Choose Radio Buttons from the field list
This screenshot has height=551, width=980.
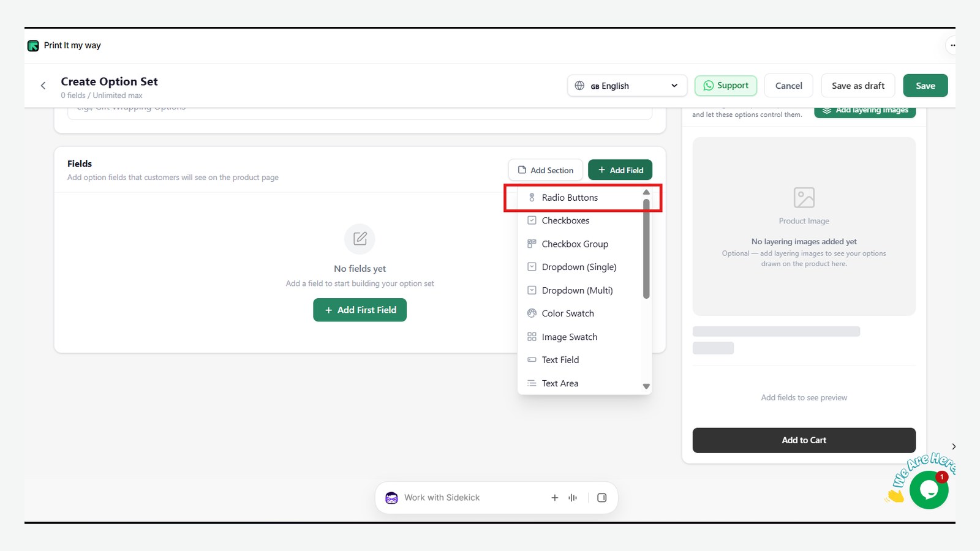(580, 198)
